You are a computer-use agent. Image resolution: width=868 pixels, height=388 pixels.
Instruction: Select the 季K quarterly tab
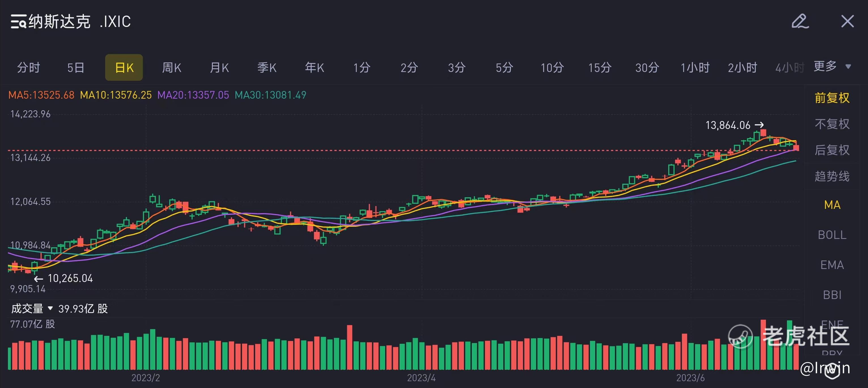click(x=267, y=67)
